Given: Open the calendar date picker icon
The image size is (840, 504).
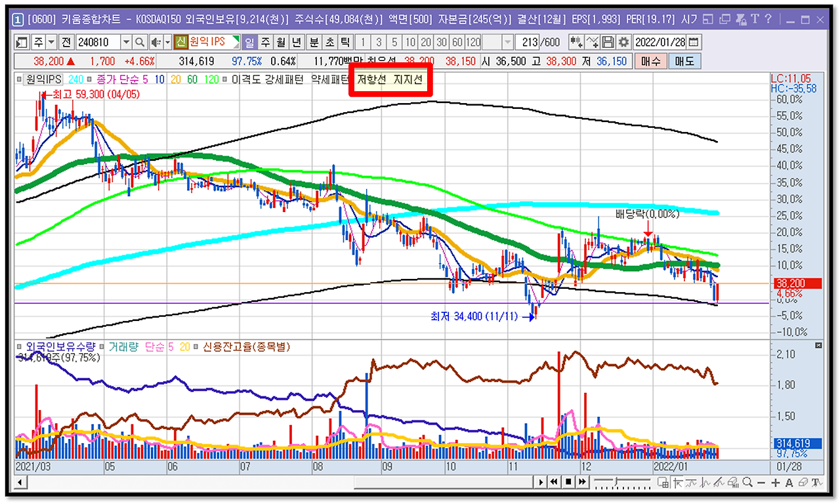Looking at the screenshot, I should 693,42.
